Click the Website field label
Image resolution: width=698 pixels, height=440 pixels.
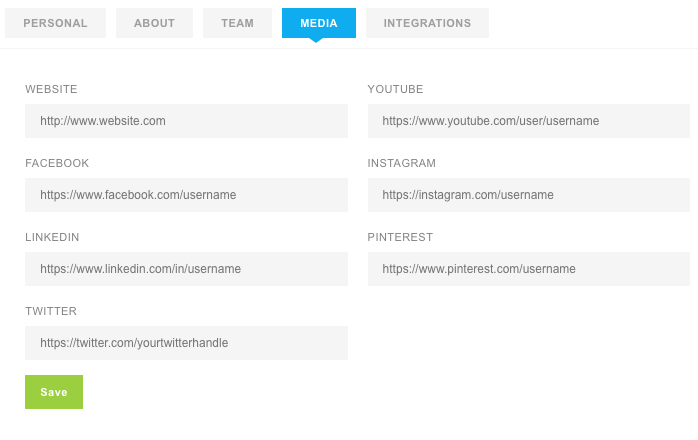(x=51, y=89)
